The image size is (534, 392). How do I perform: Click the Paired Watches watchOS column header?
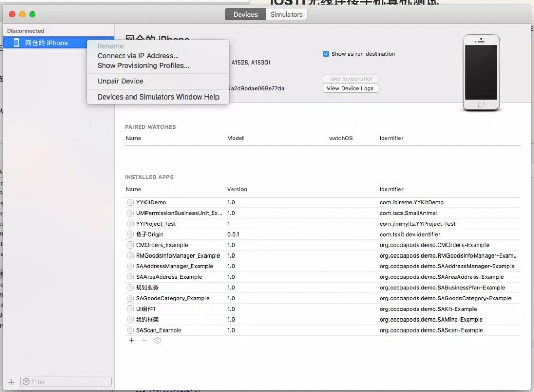[x=341, y=138]
